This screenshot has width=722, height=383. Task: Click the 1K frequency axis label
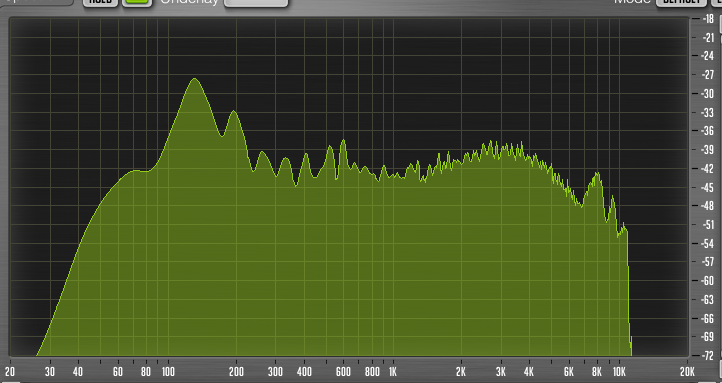coord(392,371)
